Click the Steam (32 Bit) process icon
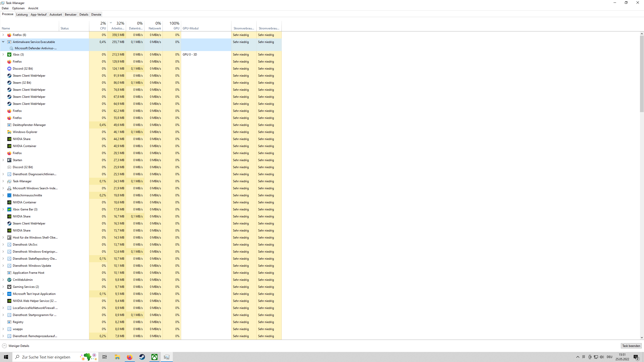 click(9, 83)
